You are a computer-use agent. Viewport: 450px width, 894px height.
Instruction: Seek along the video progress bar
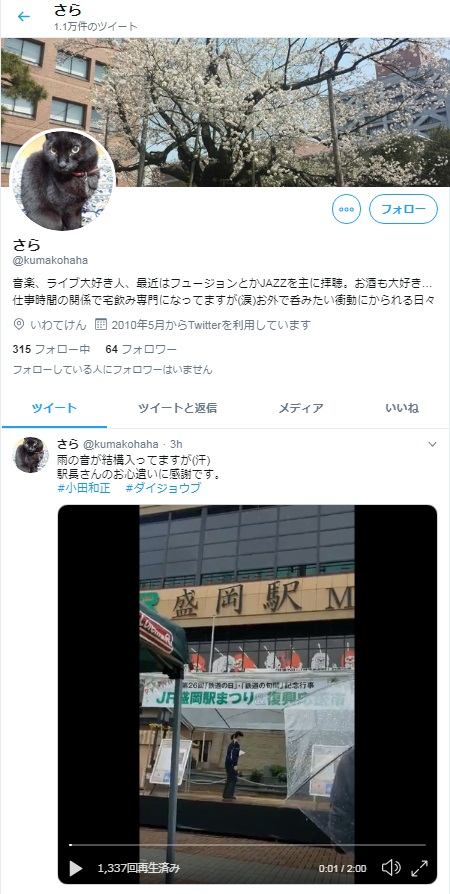point(247,845)
